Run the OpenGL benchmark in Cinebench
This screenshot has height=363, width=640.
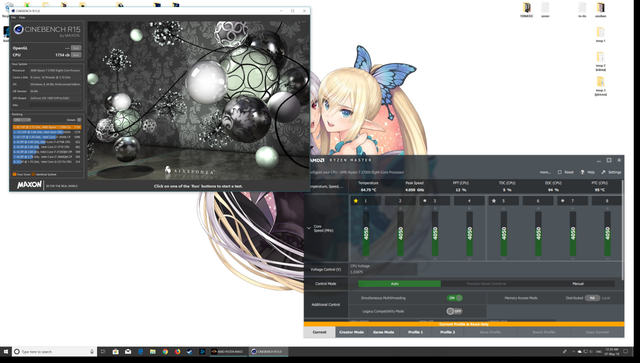coord(76,48)
